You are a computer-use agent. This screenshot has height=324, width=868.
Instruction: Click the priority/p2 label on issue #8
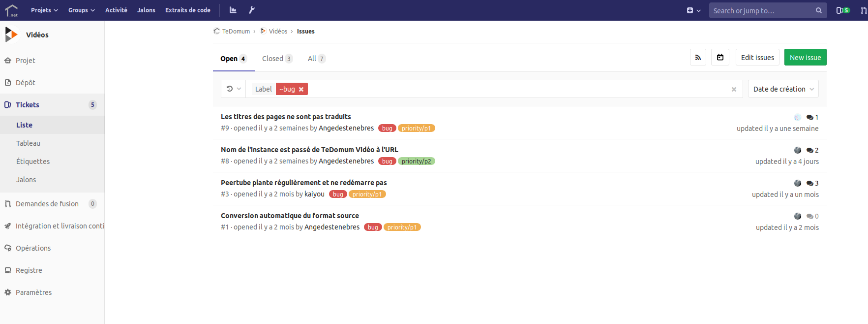click(x=416, y=162)
